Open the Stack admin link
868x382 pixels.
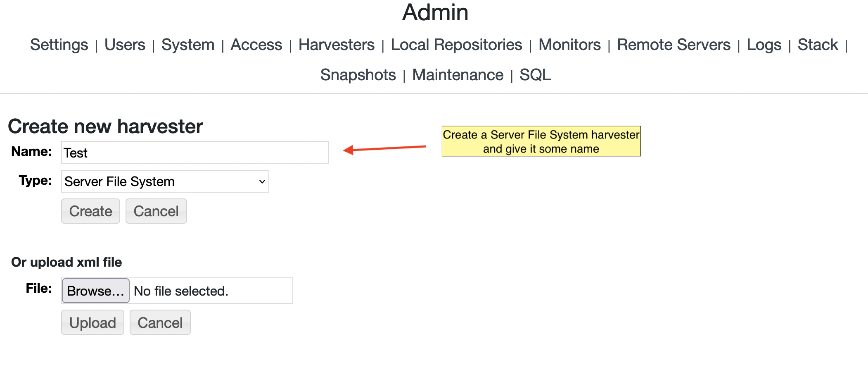click(x=818, y=45)
